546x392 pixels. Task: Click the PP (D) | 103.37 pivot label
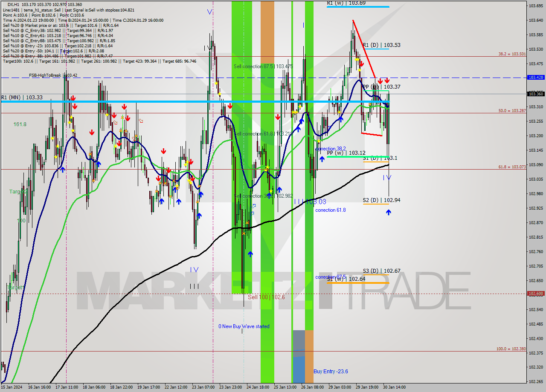(x=381, y=86)
